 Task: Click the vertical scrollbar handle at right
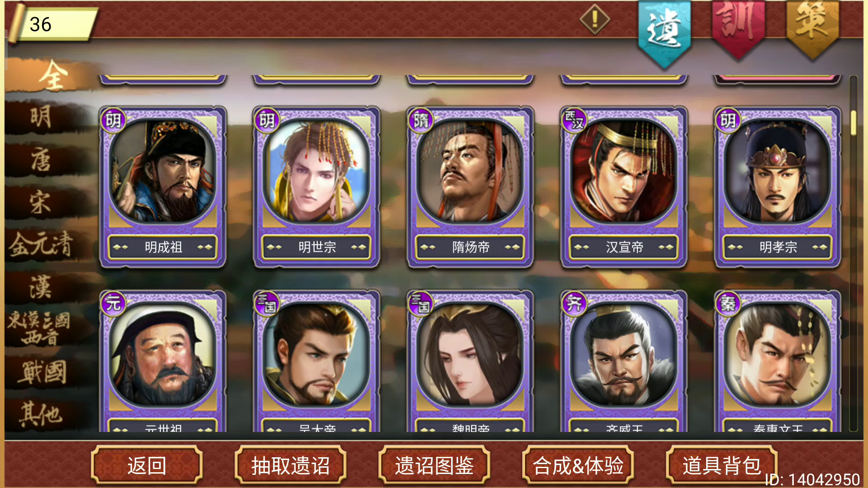[x=854, y=122]
